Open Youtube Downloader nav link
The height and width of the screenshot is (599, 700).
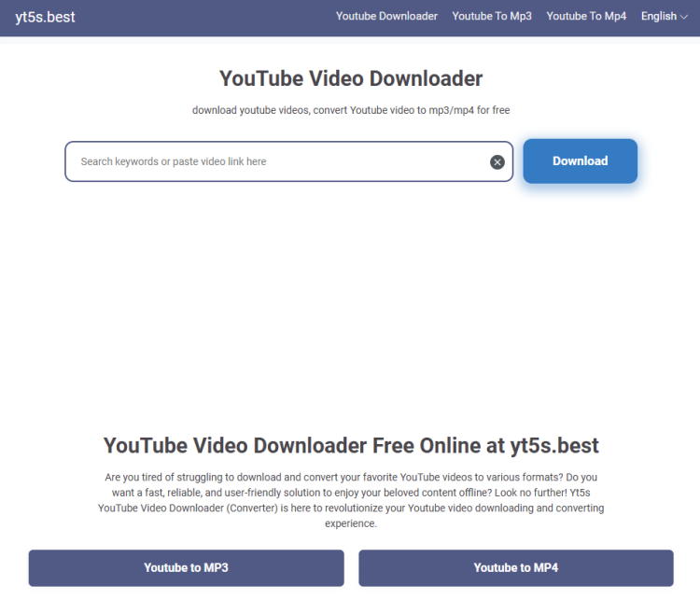386,16
